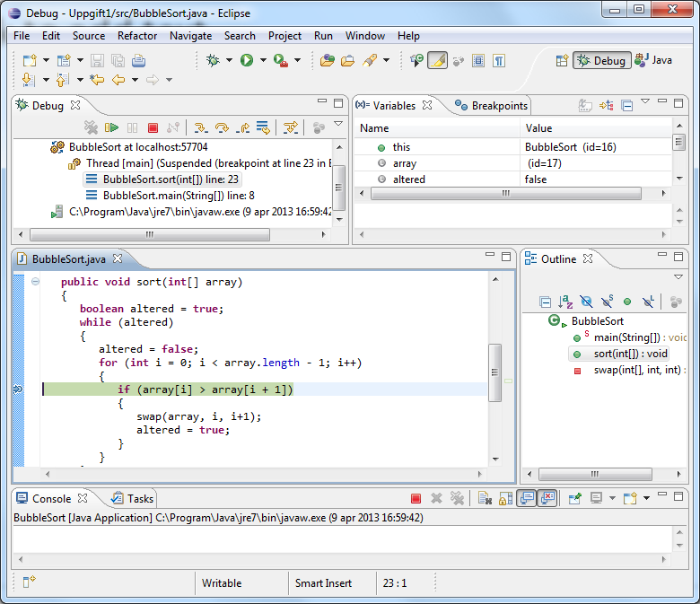This screenshot has height=604, width=700.
Task: Toggle Hide Non-Public Members in Outline
Action: [627, 302]
